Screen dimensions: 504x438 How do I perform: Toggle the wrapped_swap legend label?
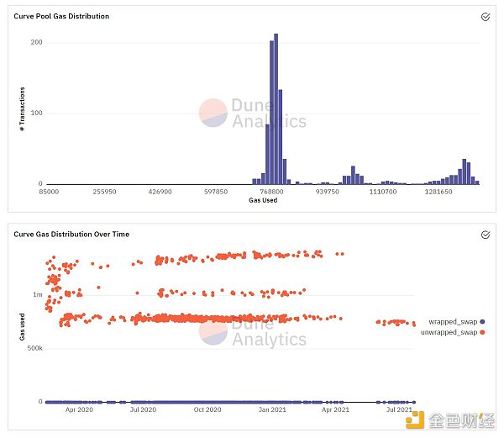coord(453,322)
